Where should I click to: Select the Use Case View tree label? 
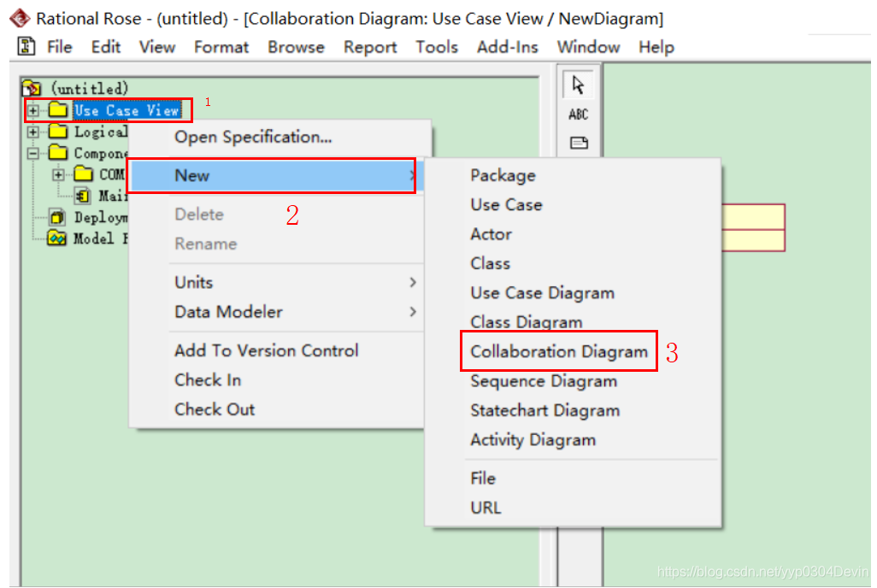(x=127, y=110)
